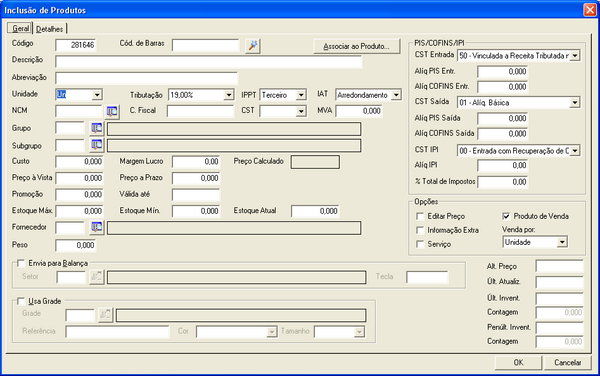Switch to the Detalhes tab
The image size is (600, 376).
point(50,29)
